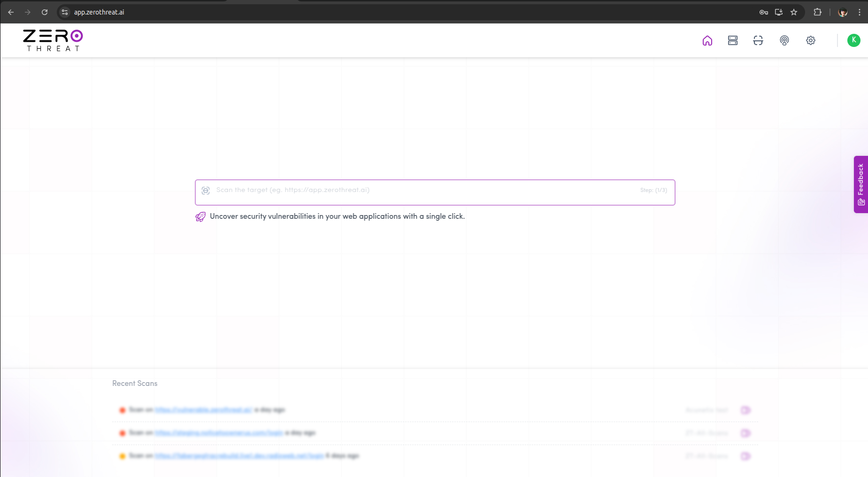Click the 'Recent Scans' heading

(135, 384)
